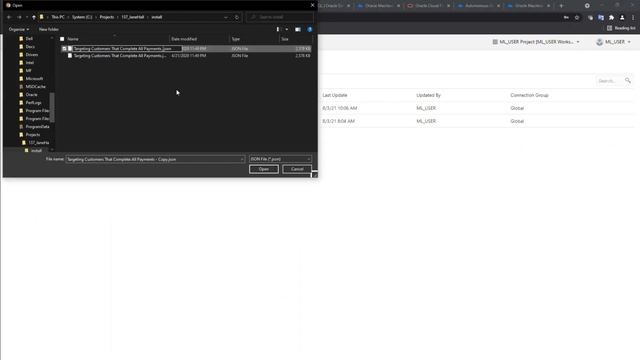Select MSOCache folder in navigation tree
640x360 pixels.
(35, 87)
